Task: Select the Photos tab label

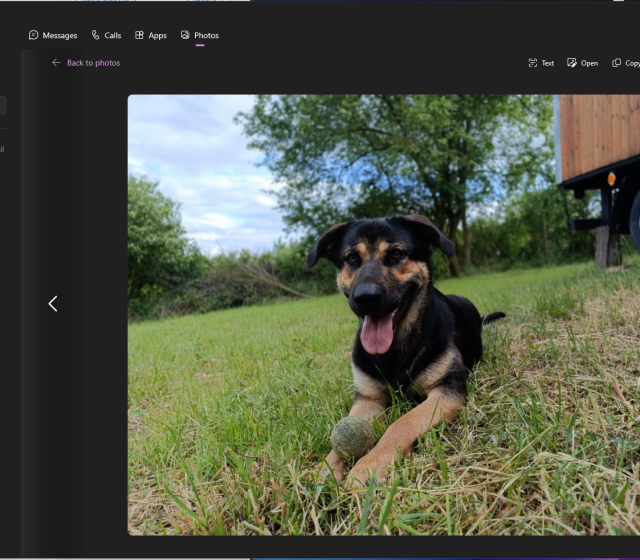Action: tap(206, 35)
